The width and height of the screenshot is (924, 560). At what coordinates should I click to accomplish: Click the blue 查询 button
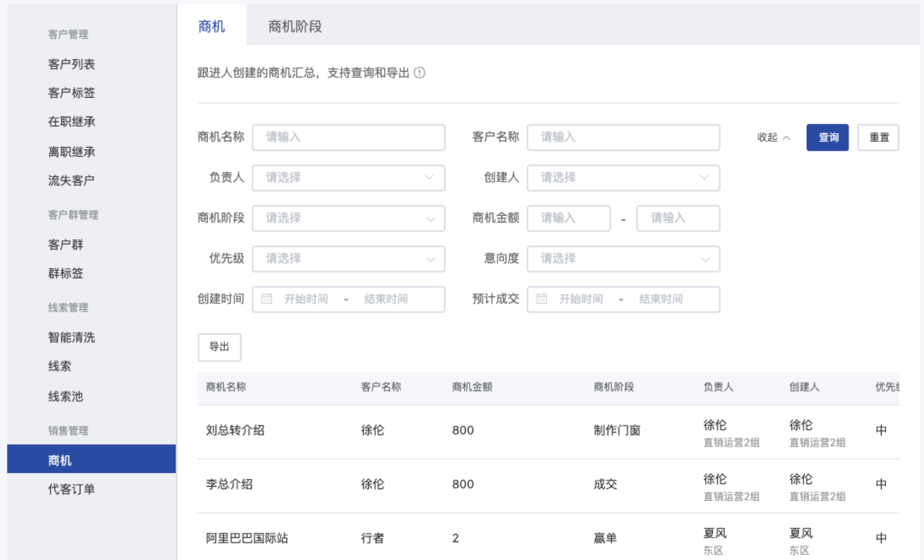click(828, 137)
